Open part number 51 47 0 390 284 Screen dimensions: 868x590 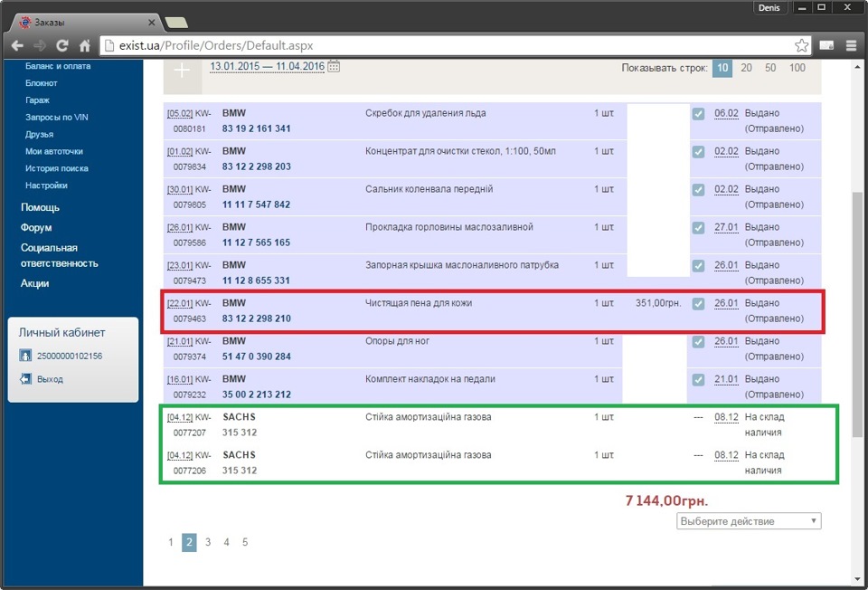point(256,357)
